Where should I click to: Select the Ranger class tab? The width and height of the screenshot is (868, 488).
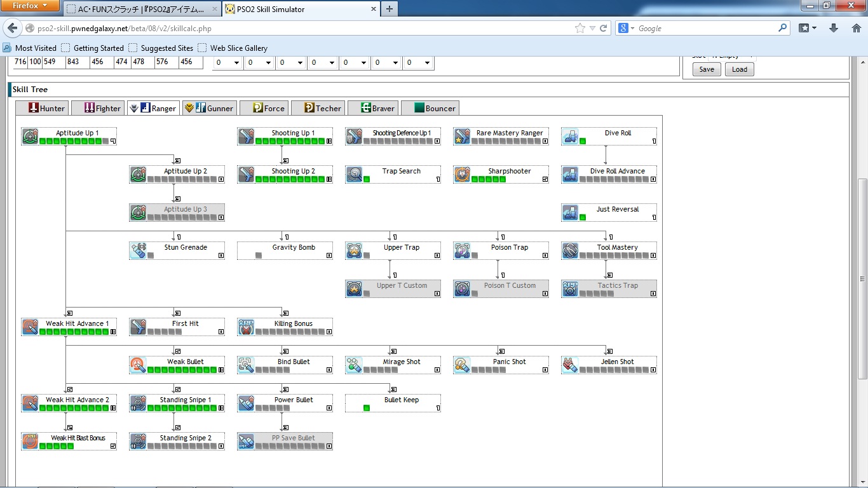tap(153, 108)
